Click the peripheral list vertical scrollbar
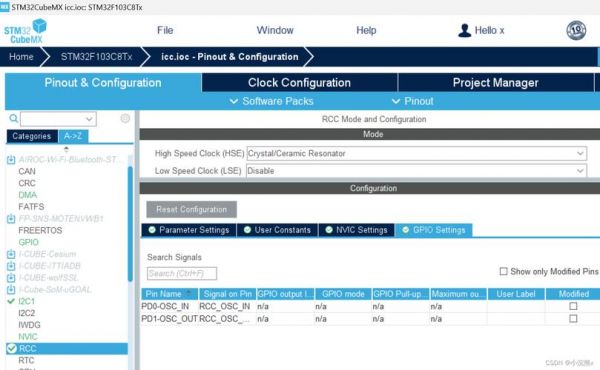This screenshot has width=600, height=370. pyautogui.click(x=130, y=224)
